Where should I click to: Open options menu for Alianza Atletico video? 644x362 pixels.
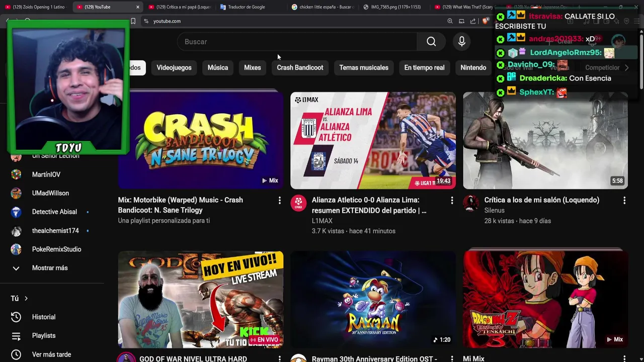452,201
